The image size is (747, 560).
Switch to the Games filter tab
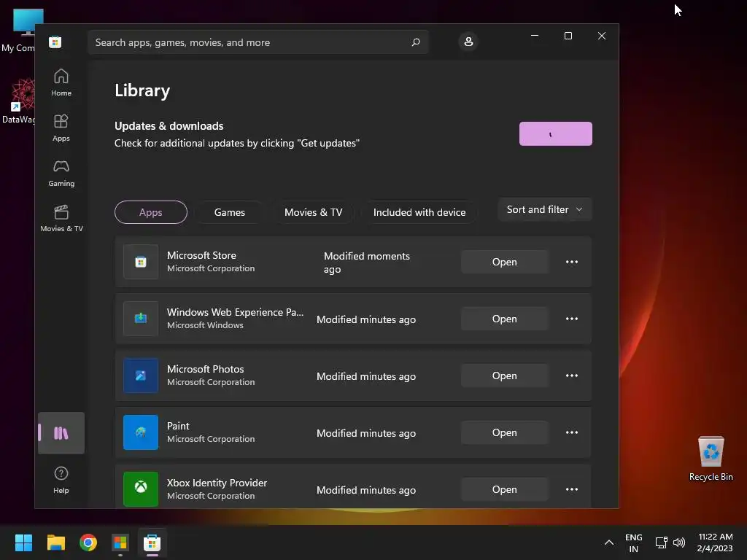230,212
